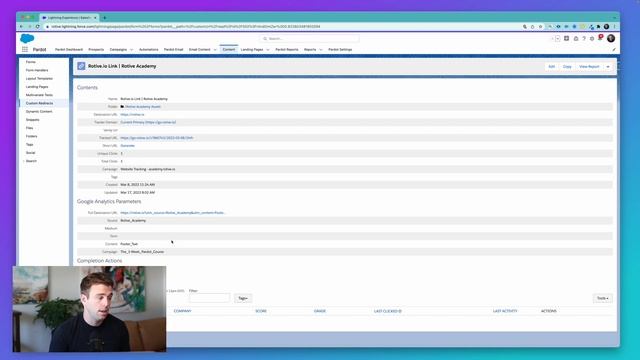Open Files in the sidebar
Image resolution: width=640 pixels, height=360 pixels.
[x=29, y=128]
